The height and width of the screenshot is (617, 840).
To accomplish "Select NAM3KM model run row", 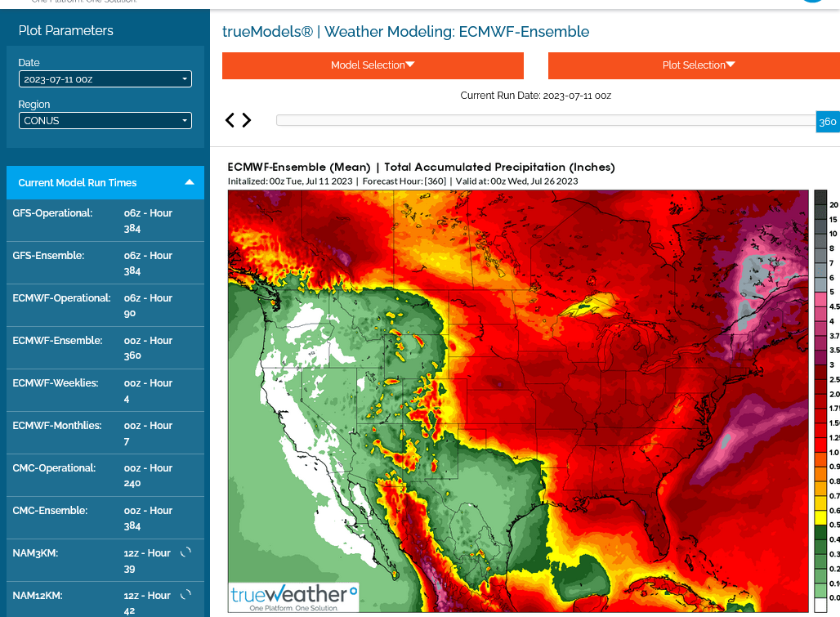I will pyautogui.click(x=105, y=561).
